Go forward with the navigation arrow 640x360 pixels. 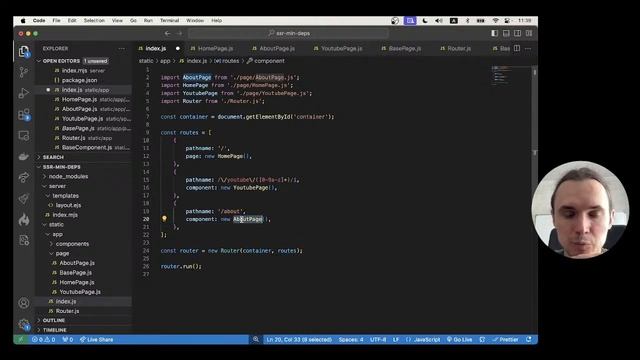point(179,33)
